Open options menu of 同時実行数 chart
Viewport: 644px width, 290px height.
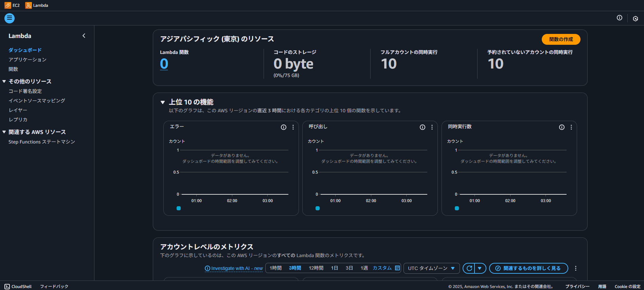(571, 127)
